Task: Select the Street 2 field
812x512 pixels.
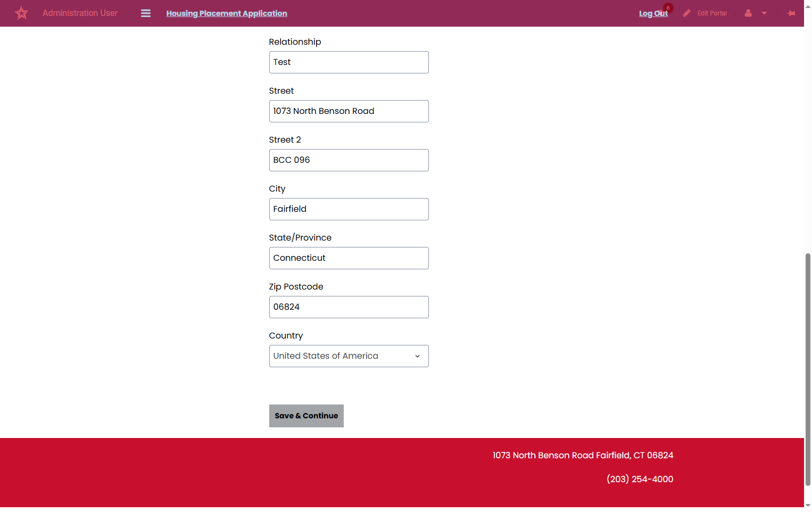Action: point(349,160)
